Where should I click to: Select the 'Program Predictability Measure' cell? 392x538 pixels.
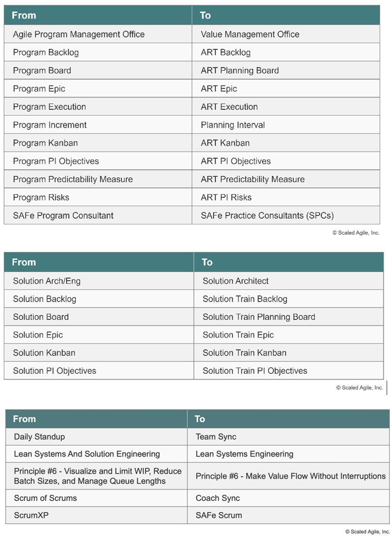[98, 179]
